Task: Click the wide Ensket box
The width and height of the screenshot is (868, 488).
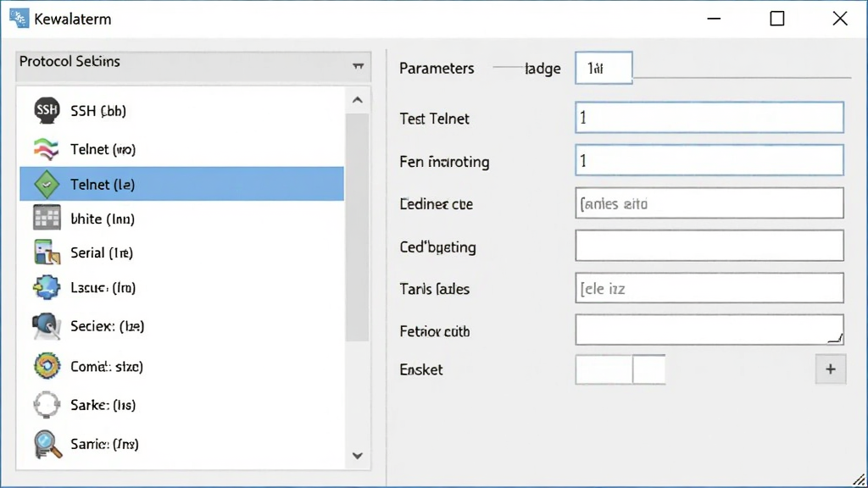Action: tap(604, 369)
